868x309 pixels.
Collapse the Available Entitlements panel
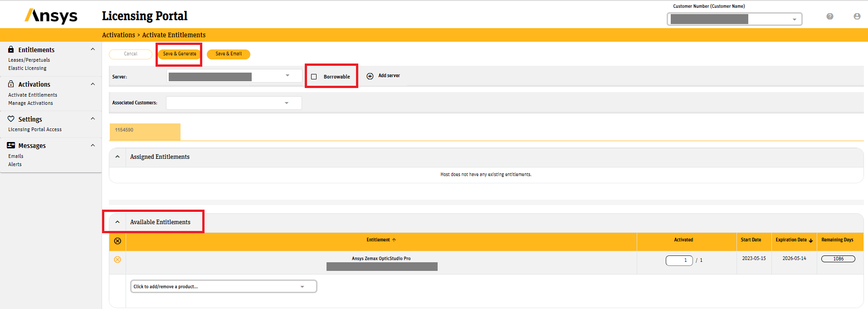click(x=117, y=222)
